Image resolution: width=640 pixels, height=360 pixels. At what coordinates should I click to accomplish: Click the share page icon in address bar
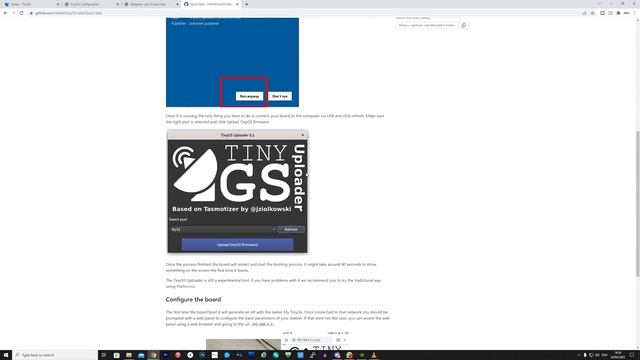tap(584, 13)
